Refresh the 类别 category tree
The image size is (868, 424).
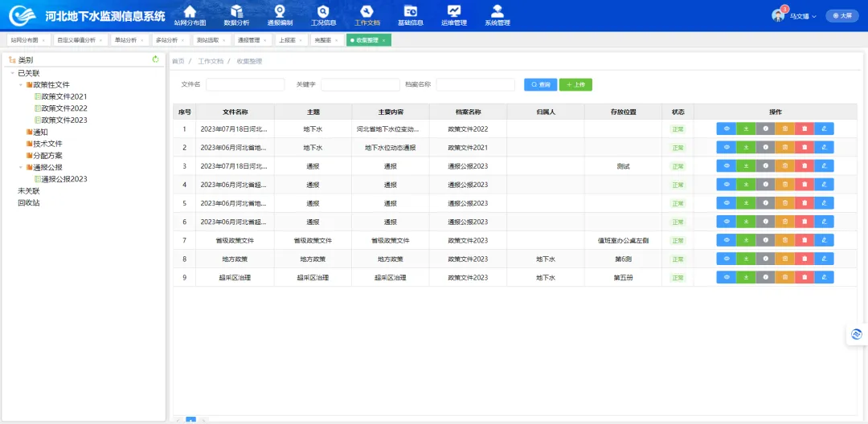156,59
